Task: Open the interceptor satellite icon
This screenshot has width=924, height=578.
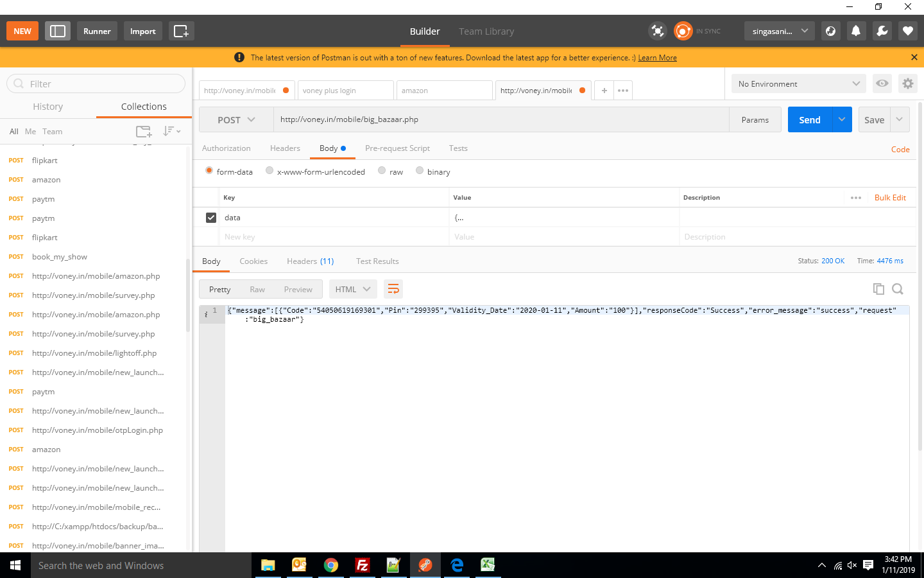Action: 658,31
